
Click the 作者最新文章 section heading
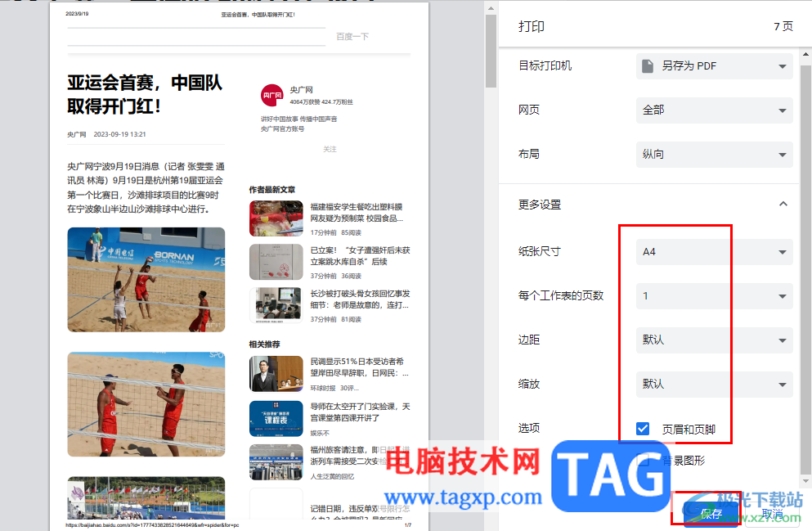(x=271, y=190)
